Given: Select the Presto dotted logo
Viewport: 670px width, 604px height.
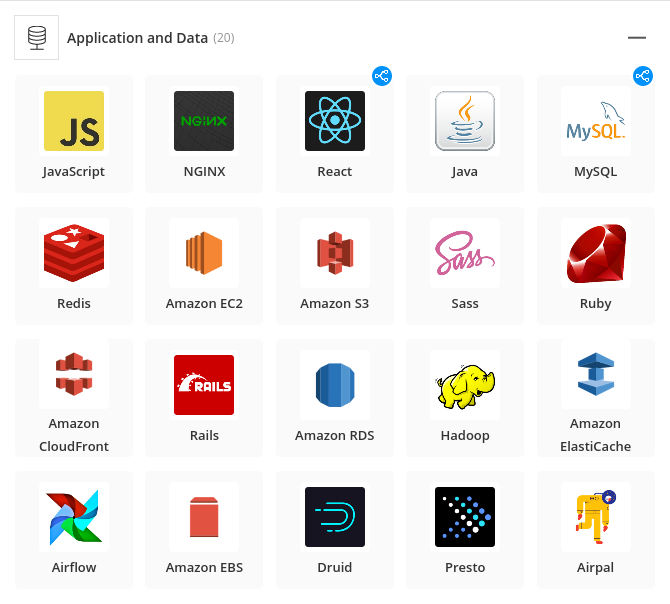Looking at the screenshot, I should (x=465, y=517).
